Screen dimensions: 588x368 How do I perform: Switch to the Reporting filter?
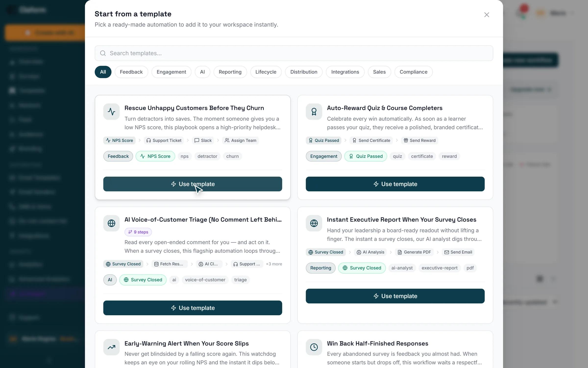pyautogui.click(x=230, y=72)
